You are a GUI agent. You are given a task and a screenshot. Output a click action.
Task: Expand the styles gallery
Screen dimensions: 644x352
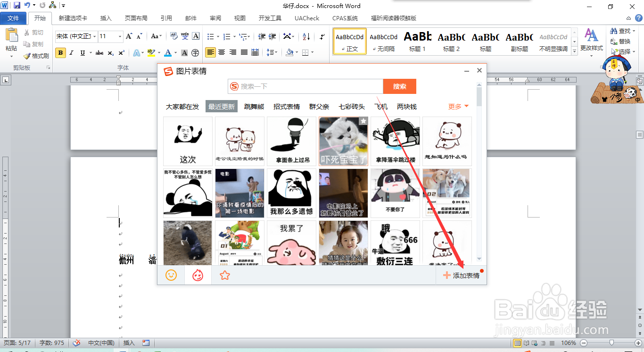[x=575, y=50]
